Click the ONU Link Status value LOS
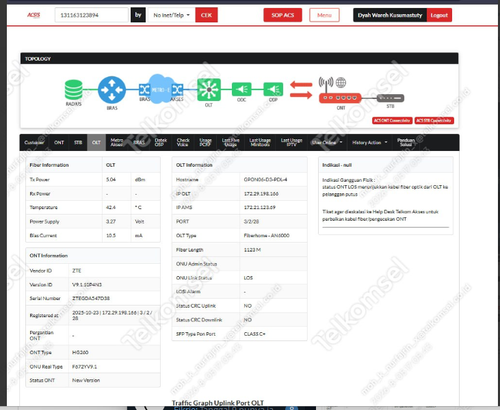The height and width of the screenshot is (410, 500). [248, 278]
